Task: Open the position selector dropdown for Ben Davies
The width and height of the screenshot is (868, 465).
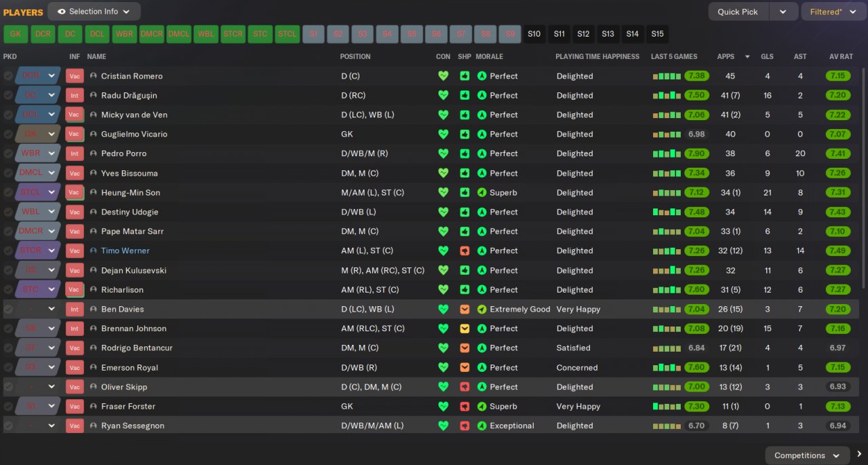Action: click(x=38, y=310)
